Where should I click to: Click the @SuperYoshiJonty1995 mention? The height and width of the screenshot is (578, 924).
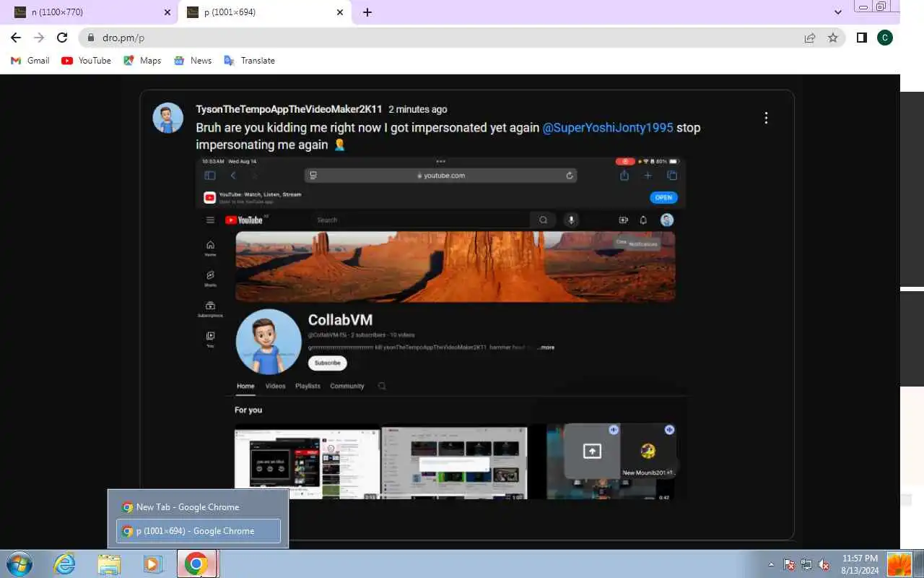[608, 128]
